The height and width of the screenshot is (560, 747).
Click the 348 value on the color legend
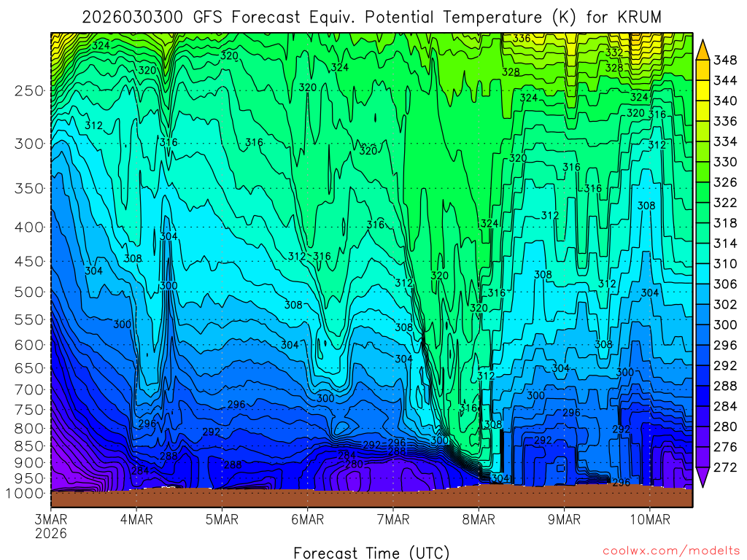coord(725,60)
